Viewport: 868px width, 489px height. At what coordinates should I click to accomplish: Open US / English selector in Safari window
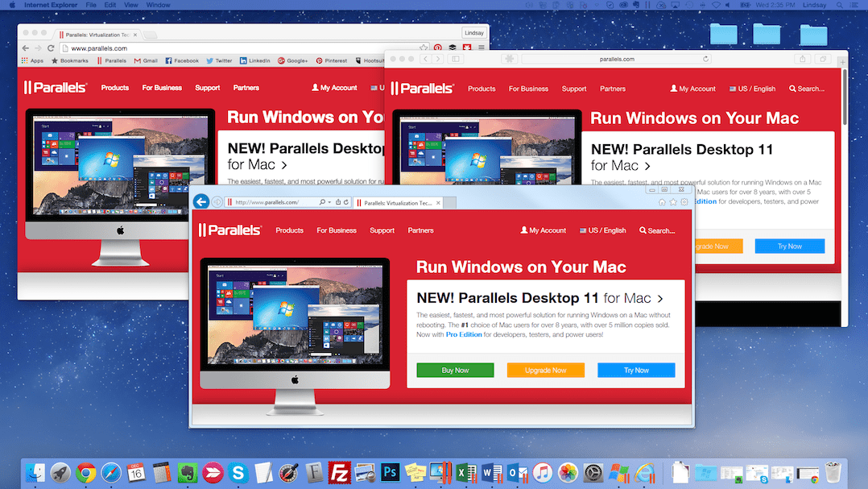click(x=752, y=89)
